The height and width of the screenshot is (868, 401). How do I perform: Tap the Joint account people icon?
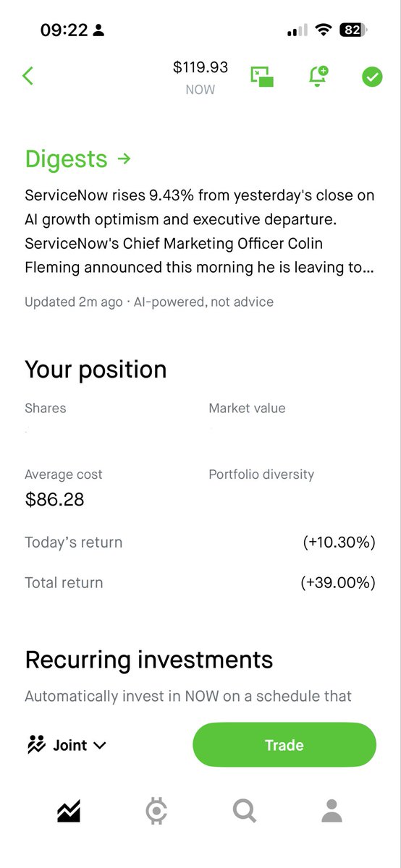click(36, 745)
